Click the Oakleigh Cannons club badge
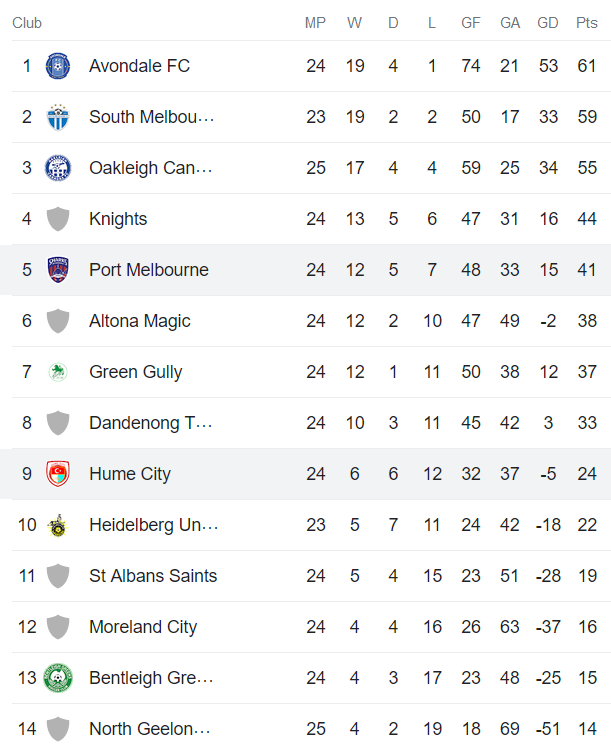The height and width of the screenshot is (756, 611). pos(58,169)
